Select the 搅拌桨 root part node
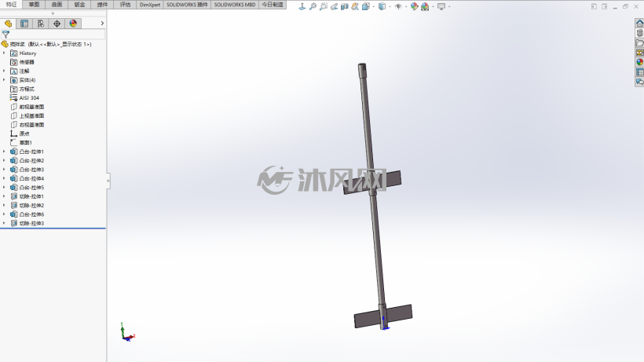Viewport: 644px width, 362px height. 46,44
